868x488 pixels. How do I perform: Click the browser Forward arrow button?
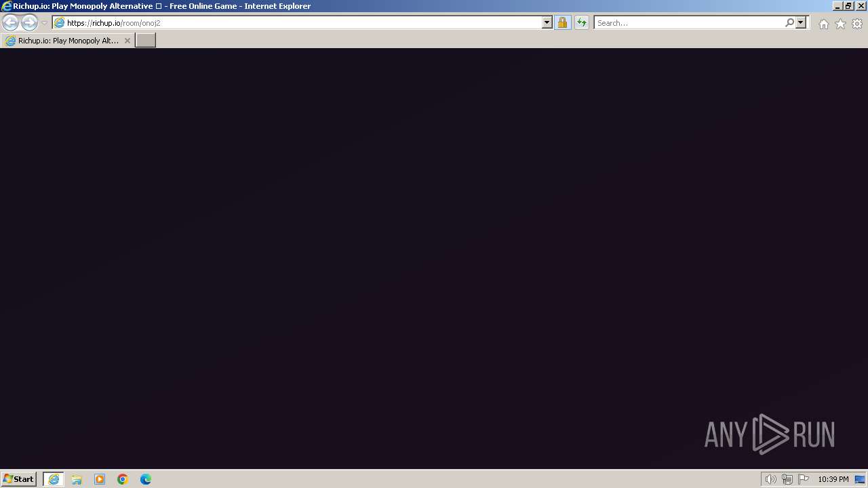tap(29, 22)
